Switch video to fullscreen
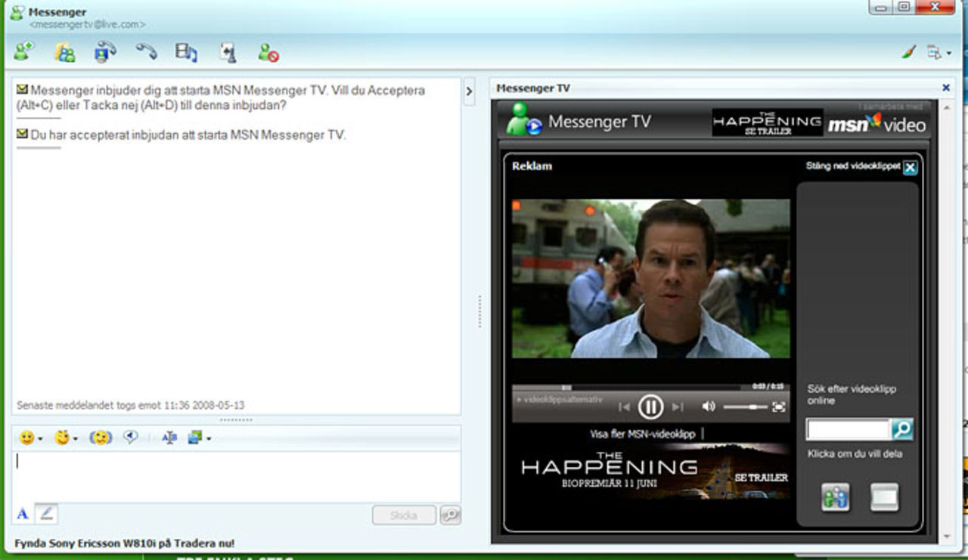The image size is (968, 560). pos(778,407)
